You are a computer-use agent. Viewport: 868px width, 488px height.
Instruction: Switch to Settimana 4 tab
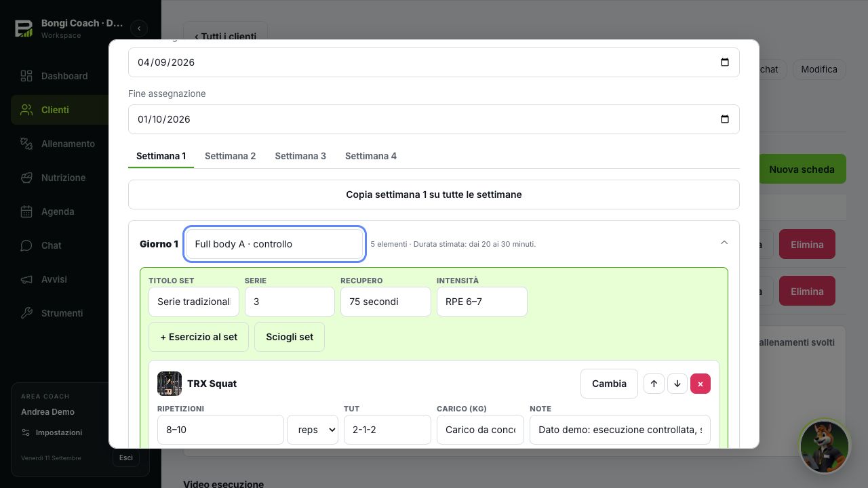click(x=371, y=156)
